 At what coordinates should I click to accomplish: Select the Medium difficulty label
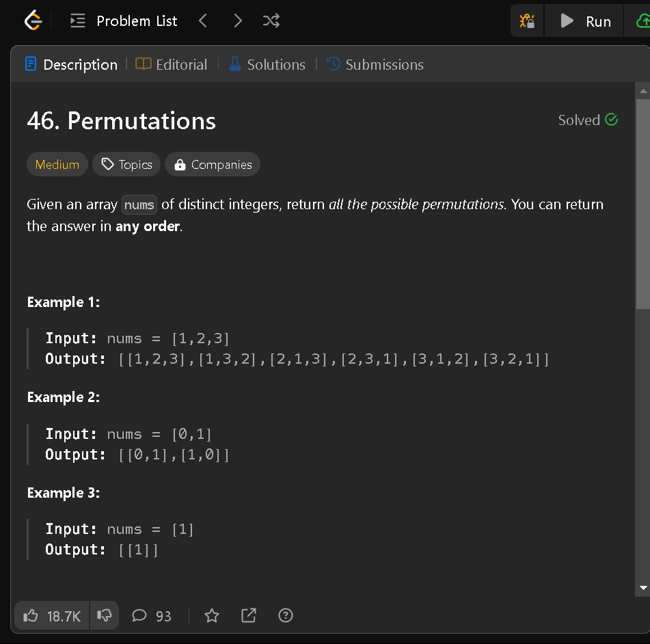point(57,164)
